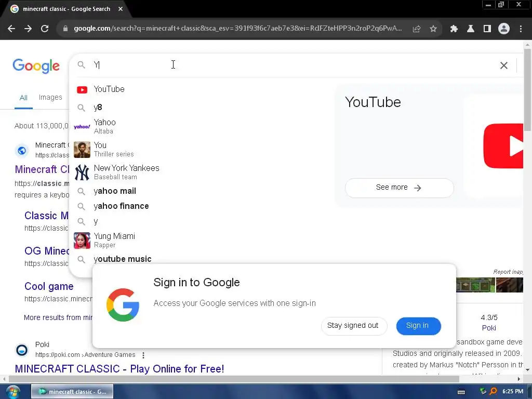Click the Yankees logo icon

pos(82,172)
